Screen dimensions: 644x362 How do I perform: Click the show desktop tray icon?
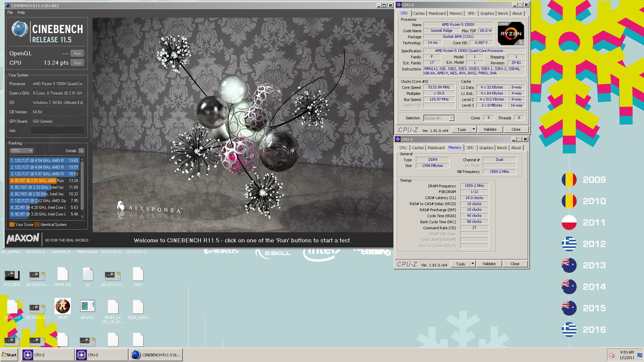(640, 355)
